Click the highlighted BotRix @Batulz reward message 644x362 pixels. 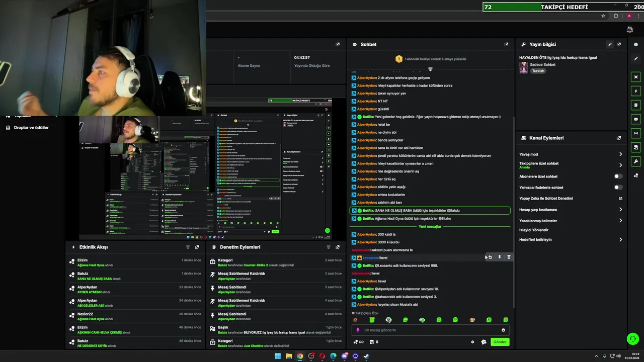coord(430,211)
